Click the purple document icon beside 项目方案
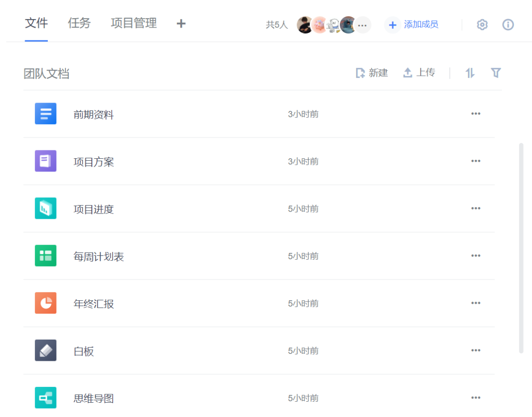This screenshot has height=417, width=532. point(45,161)
